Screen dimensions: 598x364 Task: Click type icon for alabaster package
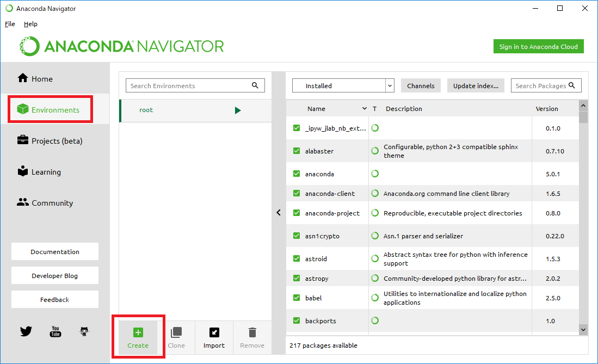point(375,151)
